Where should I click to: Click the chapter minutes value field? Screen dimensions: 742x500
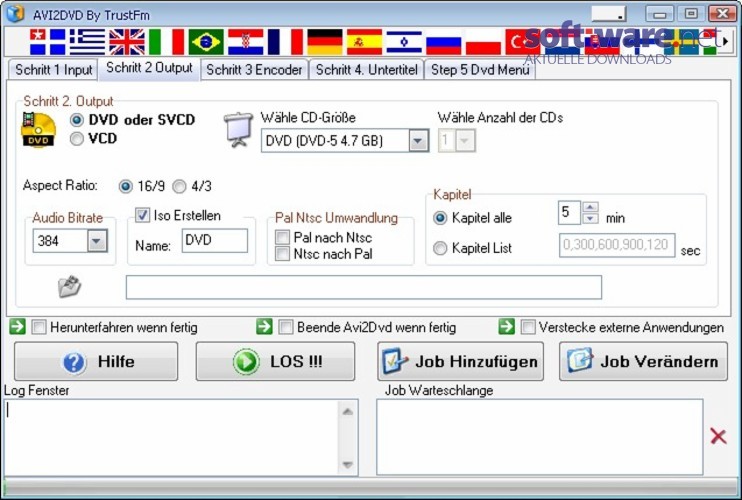point(569,213)
